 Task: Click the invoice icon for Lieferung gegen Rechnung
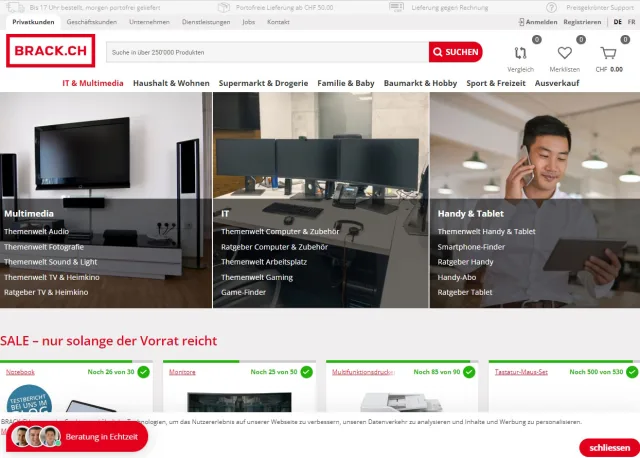396,7
